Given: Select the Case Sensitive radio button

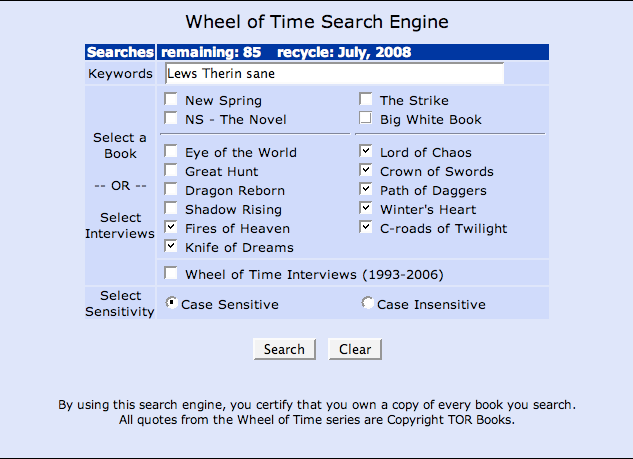Looking at the screenshot, I should click(x=171, y=303).
